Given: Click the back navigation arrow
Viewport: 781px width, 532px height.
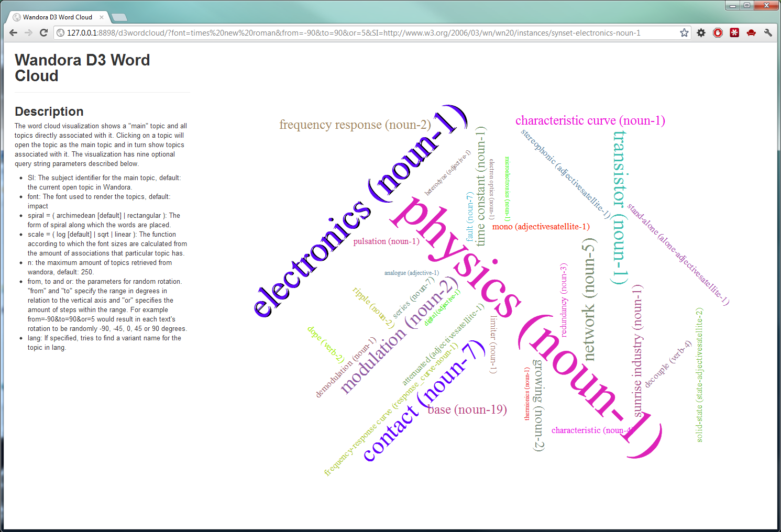Looking at the screenshot, I should (13, 32).
